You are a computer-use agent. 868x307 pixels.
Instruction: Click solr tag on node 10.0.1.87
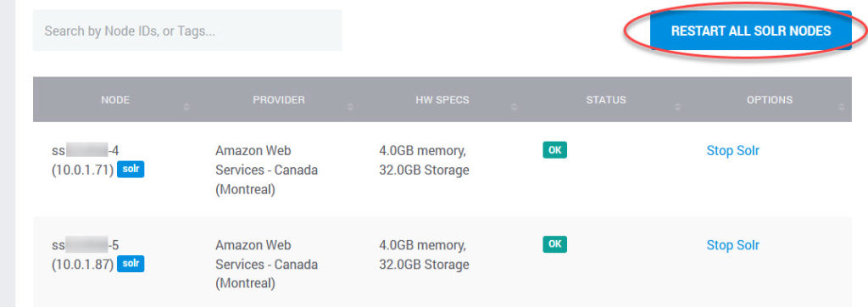pos(131,264)
